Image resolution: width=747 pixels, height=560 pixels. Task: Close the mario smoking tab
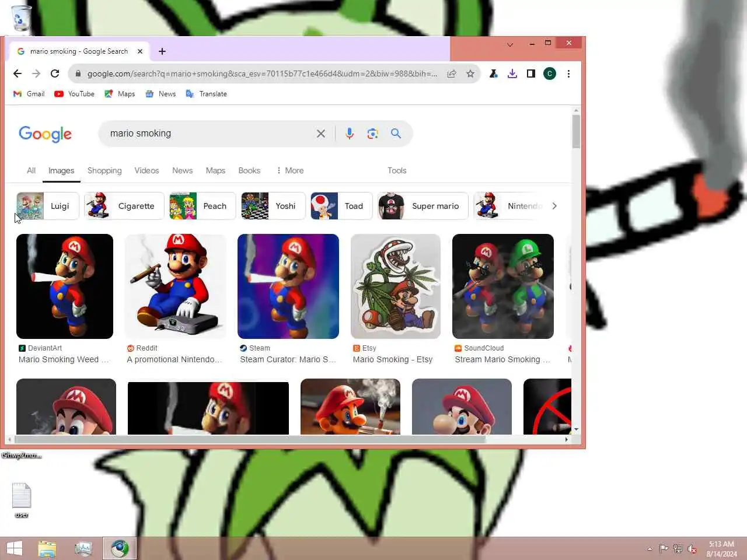(x=140, y=51)
